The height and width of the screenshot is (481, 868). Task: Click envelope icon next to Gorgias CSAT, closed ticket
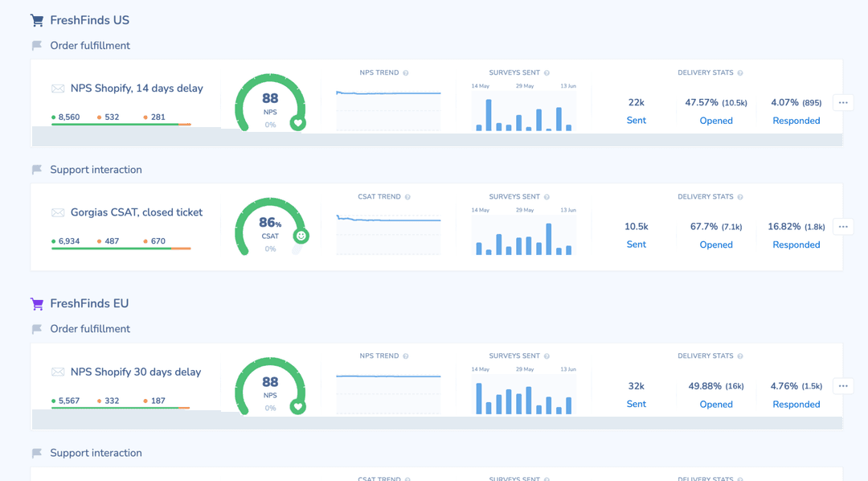pyautogui.click(x=58, y=213)
